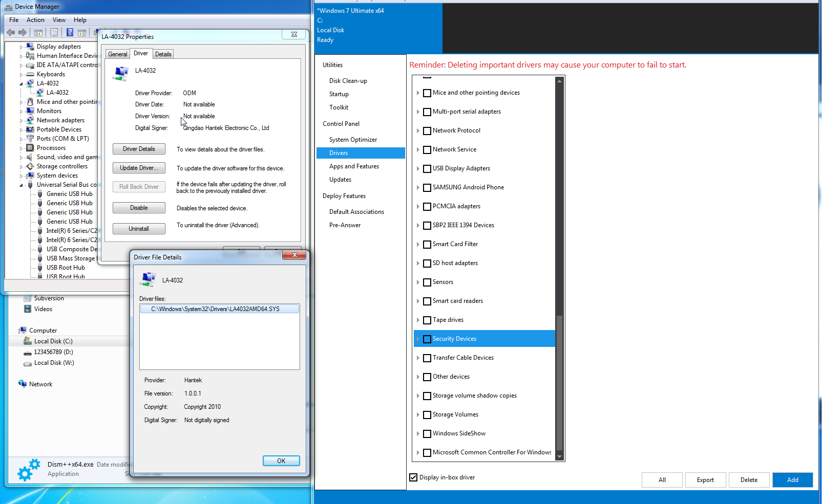
Task: Click the Forward arrow in Device Manager toolbar
Action: (x=22, y=32)
